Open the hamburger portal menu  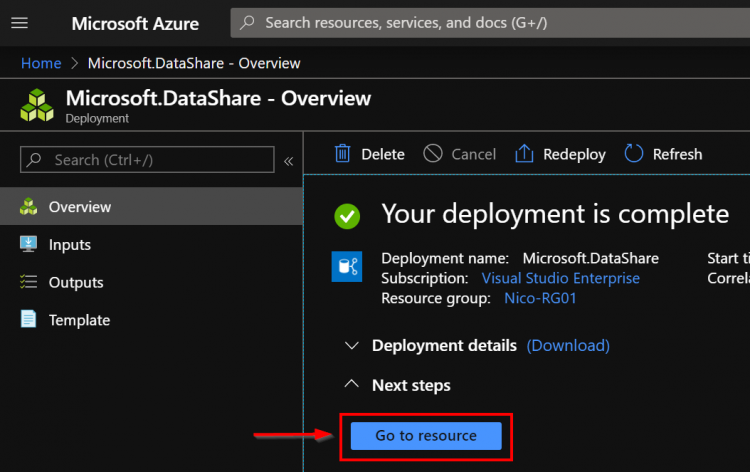20,23
